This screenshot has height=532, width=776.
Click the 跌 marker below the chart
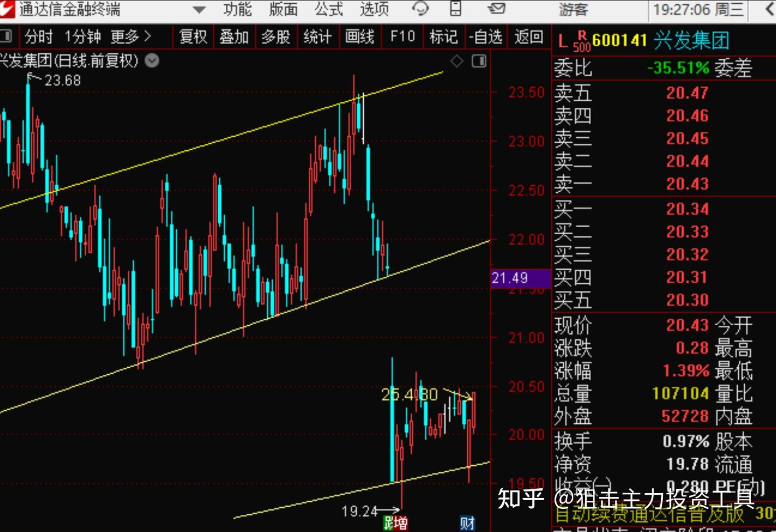[x=388, y=523]
